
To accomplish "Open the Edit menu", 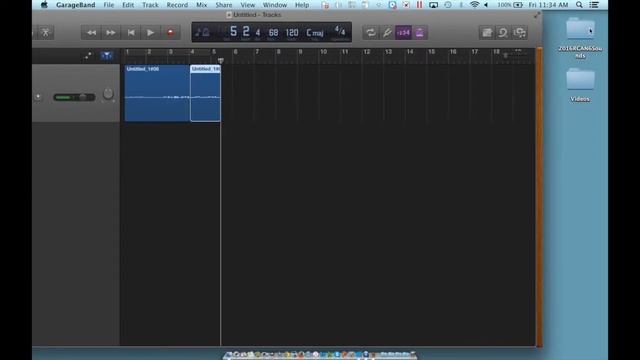I will pos(128,5).
